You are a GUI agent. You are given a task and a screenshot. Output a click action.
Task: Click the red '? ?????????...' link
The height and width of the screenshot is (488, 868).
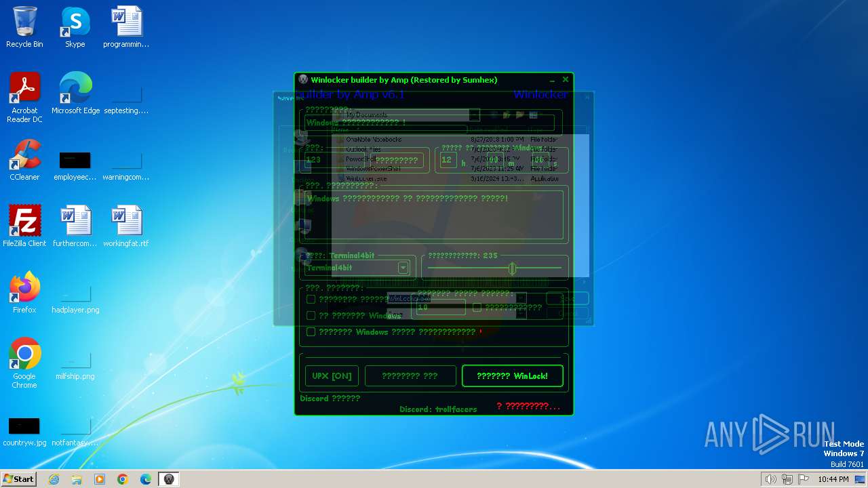click(528, 406)
